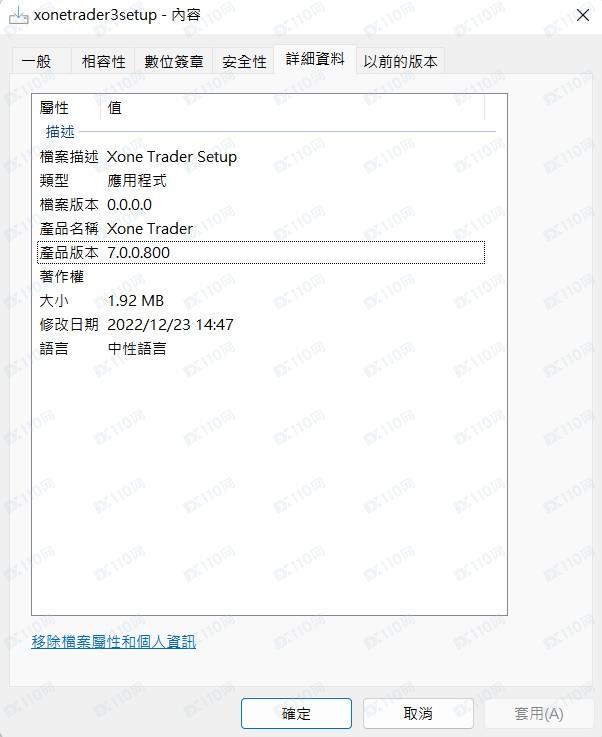This screenshot has height=737, width=602.
Task: Confirm with the 確定 button
Action: tap(296, 713)
